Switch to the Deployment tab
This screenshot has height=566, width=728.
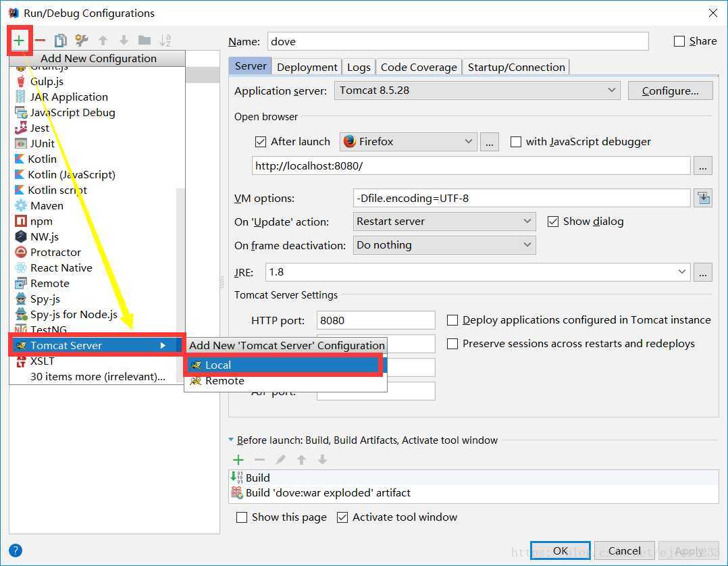click(307, 68)
